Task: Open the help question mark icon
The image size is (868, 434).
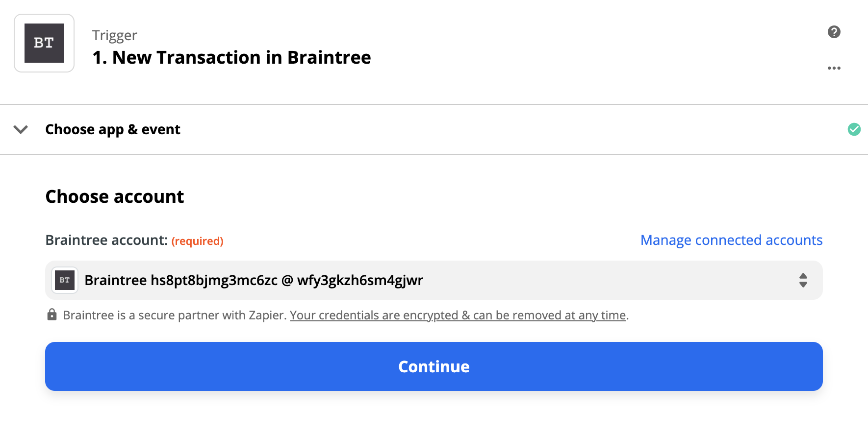Action: (833, 31)
